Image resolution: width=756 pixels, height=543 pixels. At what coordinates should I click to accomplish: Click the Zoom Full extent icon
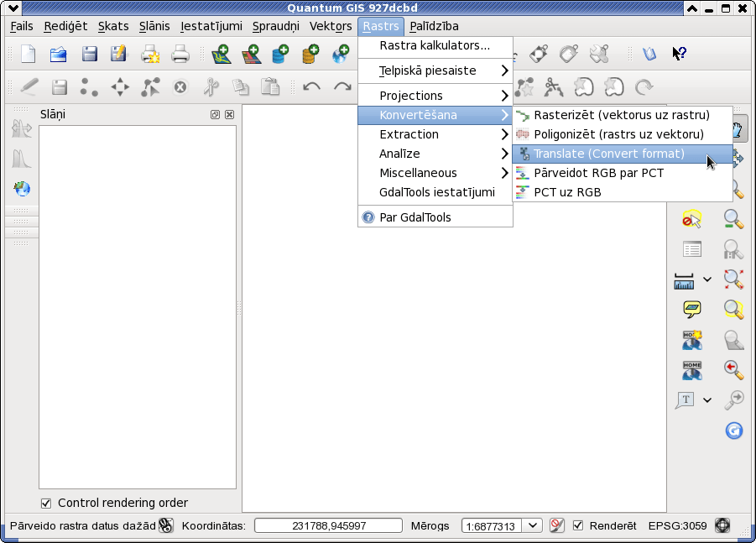point(733,279)
